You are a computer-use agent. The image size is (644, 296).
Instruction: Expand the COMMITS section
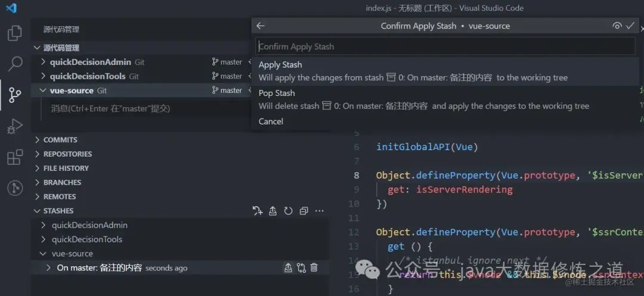pos(60,140)
